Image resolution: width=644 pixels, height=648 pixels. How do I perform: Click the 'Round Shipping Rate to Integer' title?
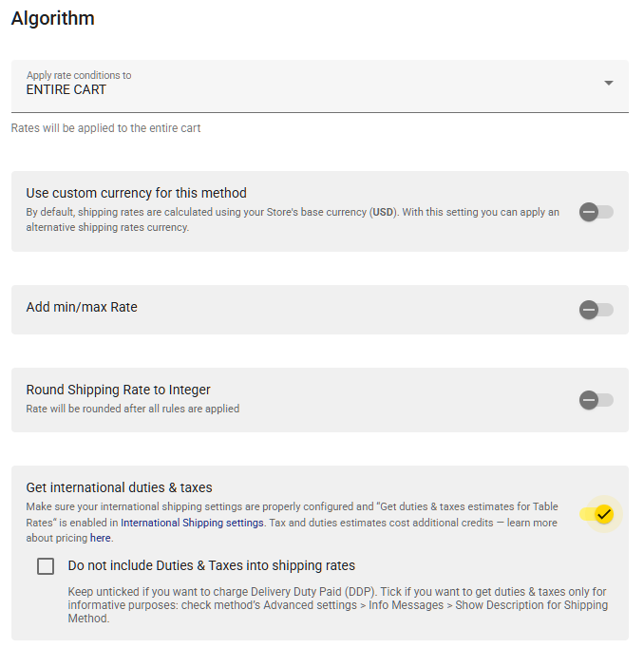118,390
